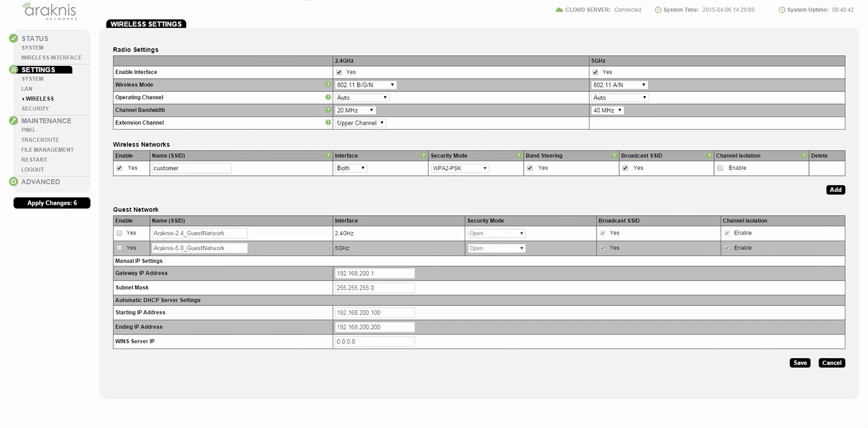
Task: Click Add to create wireless network
Action: 835,190
